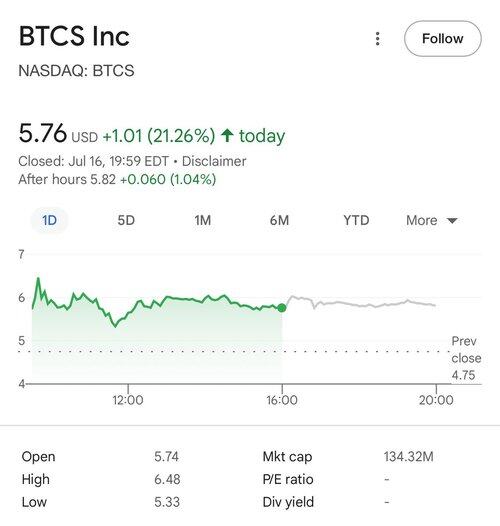This screenshot has width=500, height=526.
Task: Click the BTCS Inc title
Action: (74, 36)
